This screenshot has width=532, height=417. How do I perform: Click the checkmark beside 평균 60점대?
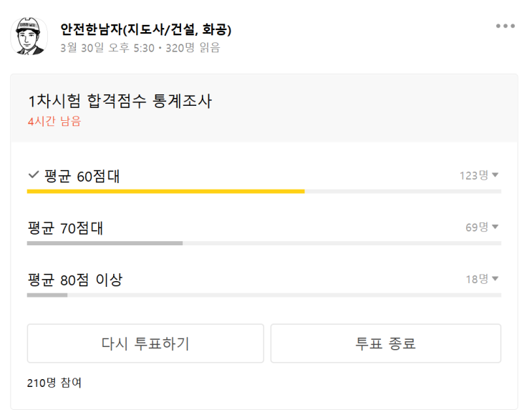pyautogui.click(x=32, y=175)
